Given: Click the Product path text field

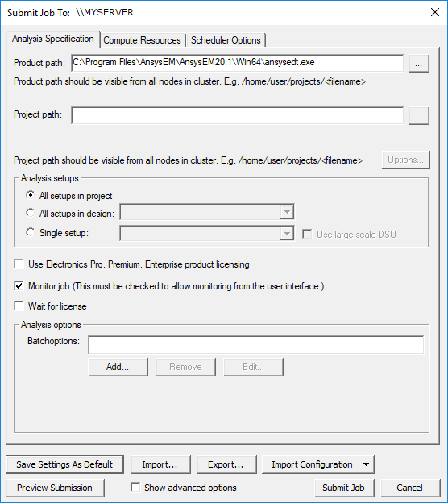Looking at the screenshot, I should tap(238, 63).
